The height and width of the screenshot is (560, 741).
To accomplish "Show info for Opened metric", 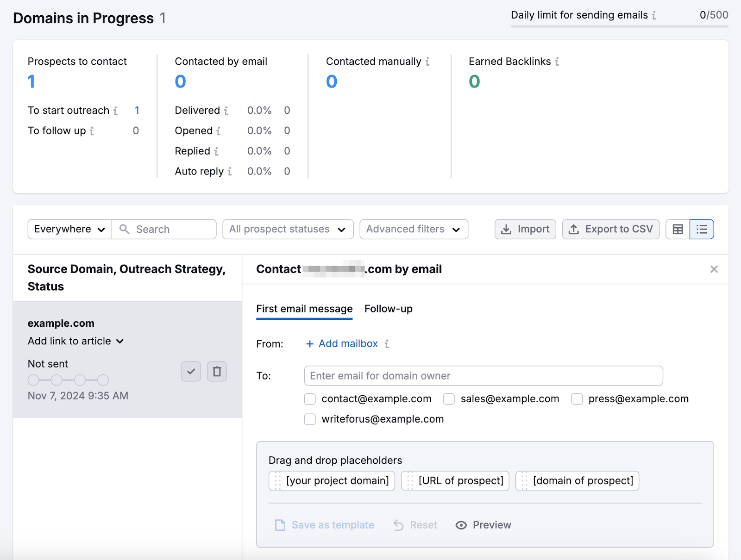I will coord(219,131).
